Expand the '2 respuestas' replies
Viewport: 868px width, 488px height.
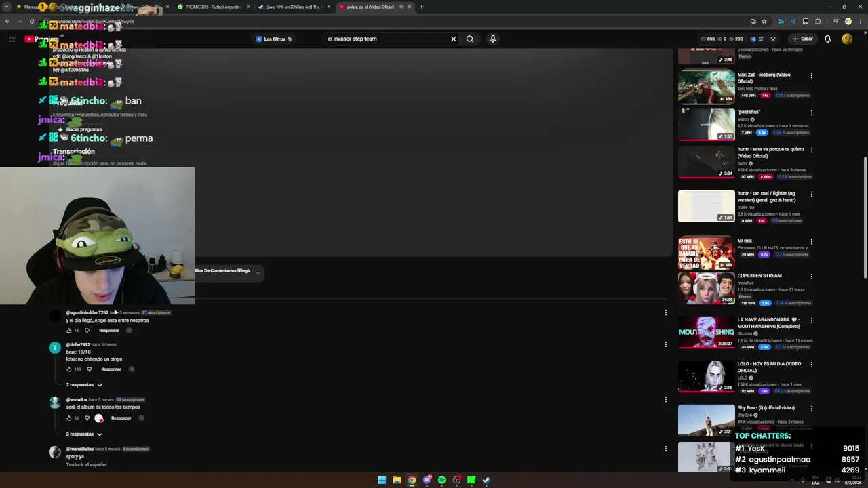[84, 385]
